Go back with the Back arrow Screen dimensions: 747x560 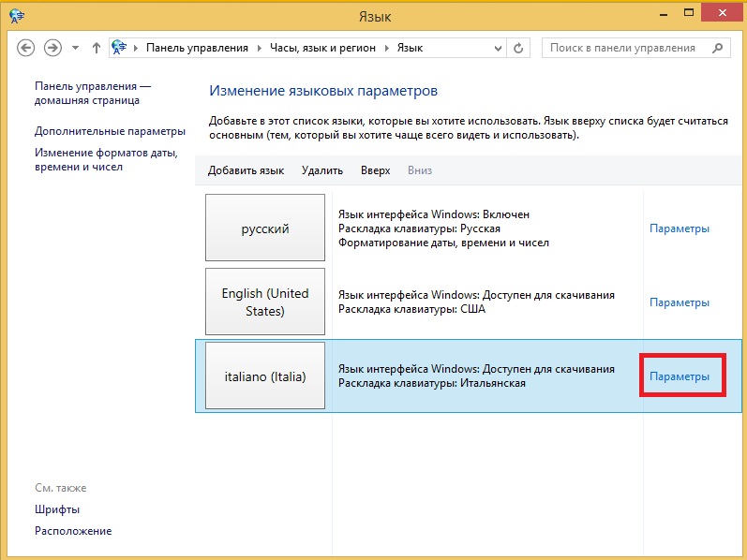(25, 48)
